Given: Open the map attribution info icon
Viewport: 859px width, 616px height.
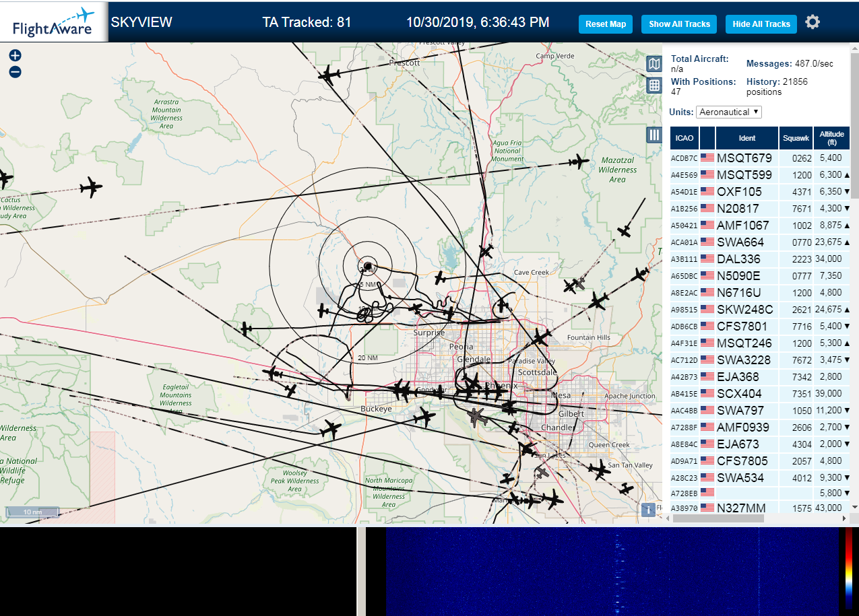Looking at the screenshot, I should (x=648, y=510).
